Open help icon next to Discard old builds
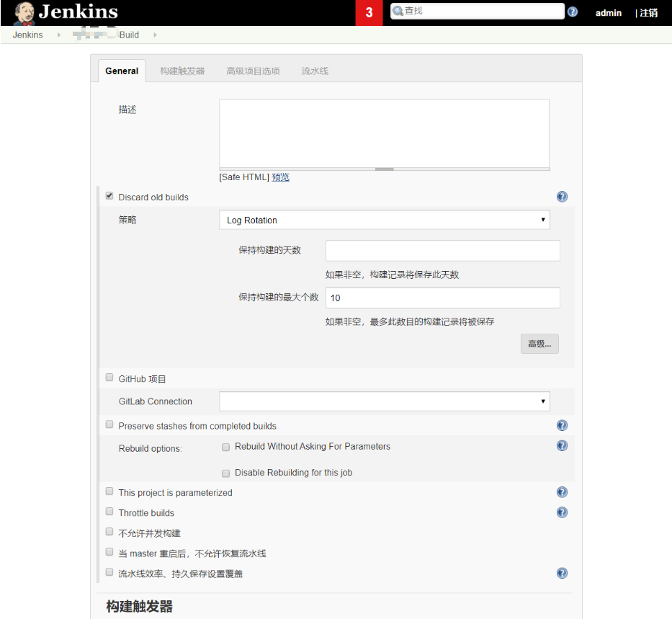 pos(562,196)
